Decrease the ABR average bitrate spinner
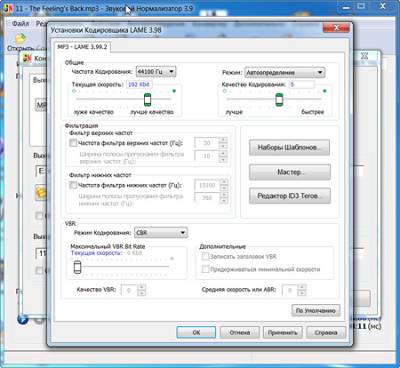The height and width of the screenshot is (368, 400). coord(302,293)
